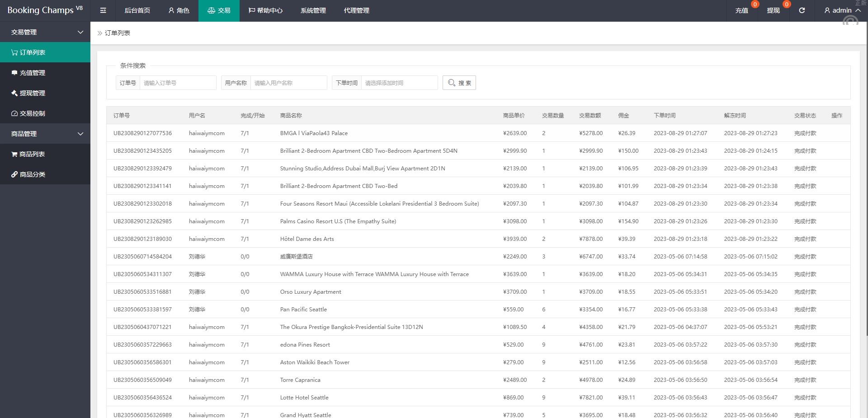Image resolution: width=868 pixels, height=418 pixels.
Task: Click the 充值 notification link
Action: click(741, 10)
